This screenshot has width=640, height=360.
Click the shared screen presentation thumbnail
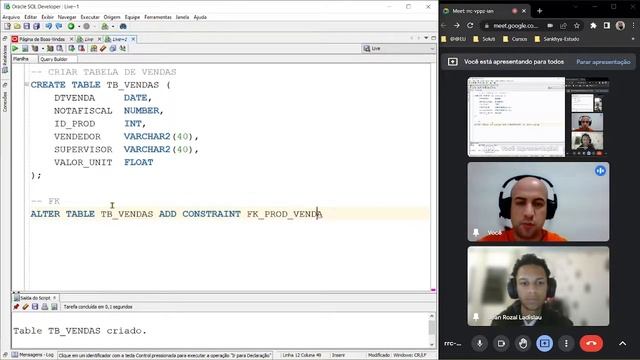[x=538, y=117]
